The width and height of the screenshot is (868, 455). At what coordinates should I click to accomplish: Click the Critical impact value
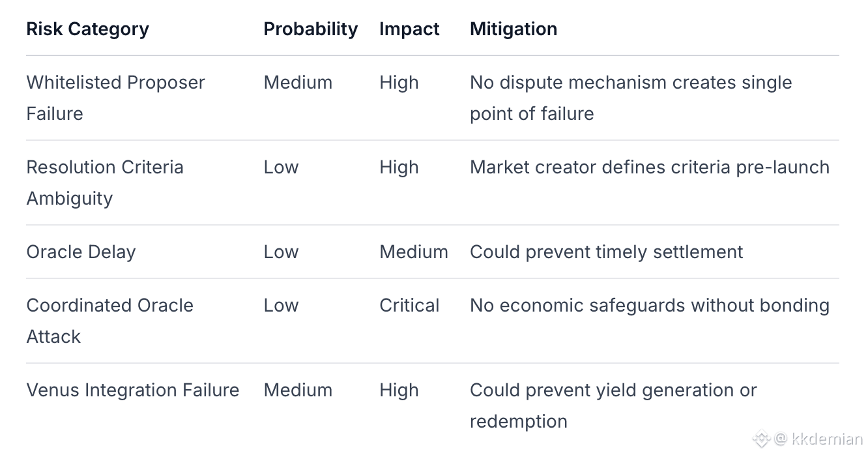point(409,306)
